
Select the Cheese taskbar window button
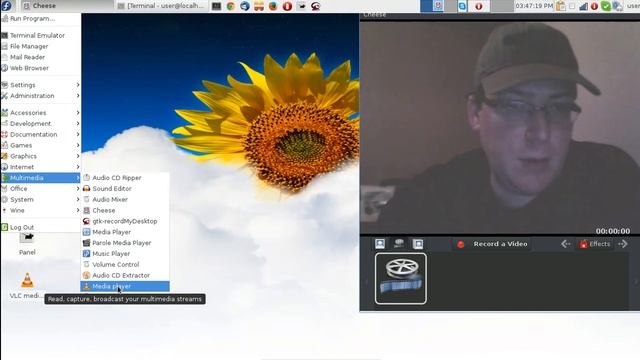tap(66, 6)
